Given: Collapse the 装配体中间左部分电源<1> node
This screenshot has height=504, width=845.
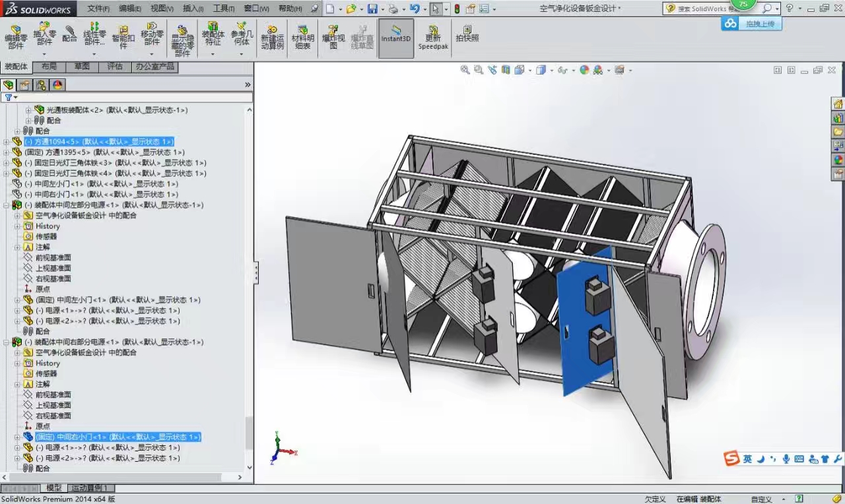Looking at the screenshot, I should tap(7, 205).
